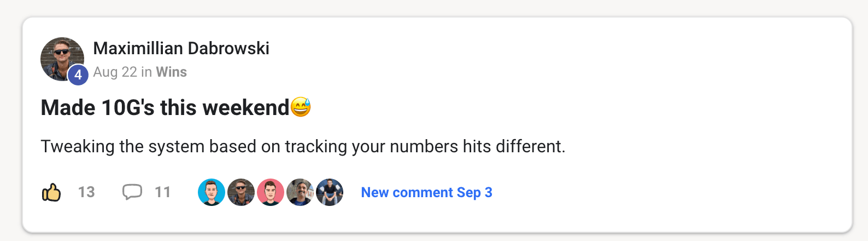View the 13 likes count

point(86,192)
